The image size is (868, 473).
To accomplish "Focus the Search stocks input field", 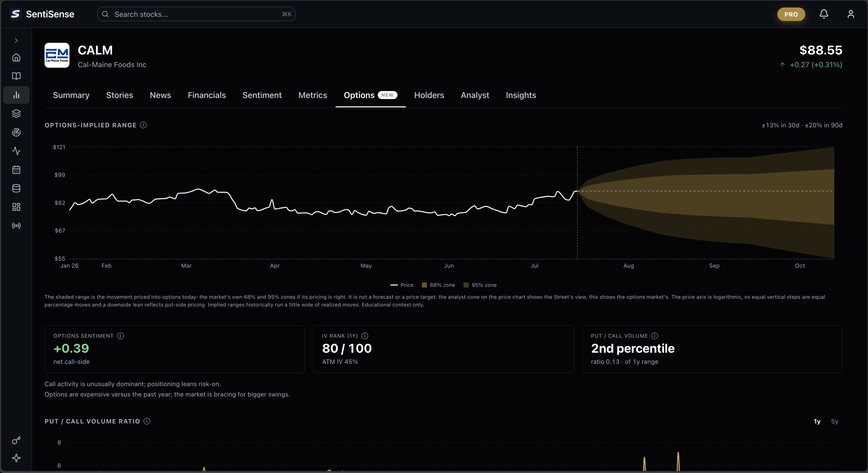I will (x=196, y=14).
